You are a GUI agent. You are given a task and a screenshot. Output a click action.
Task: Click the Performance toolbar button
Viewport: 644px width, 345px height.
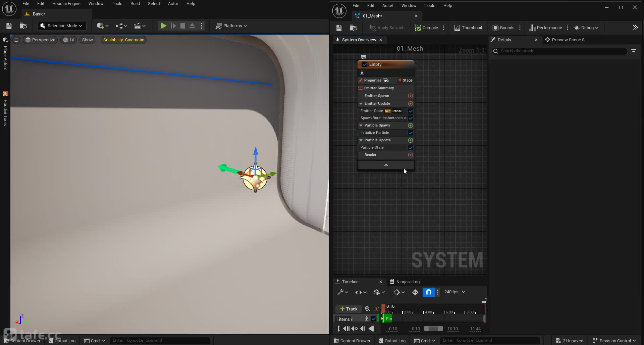click(545, 28)
